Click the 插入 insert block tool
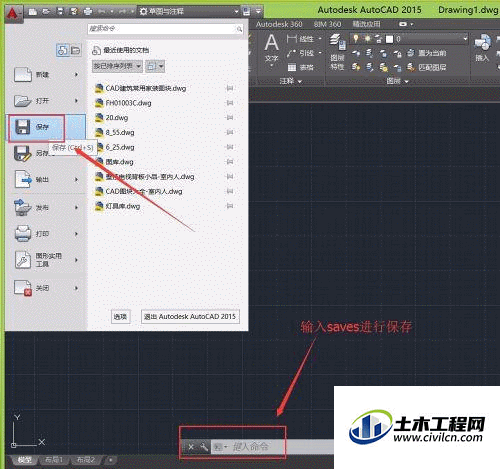 482,48
